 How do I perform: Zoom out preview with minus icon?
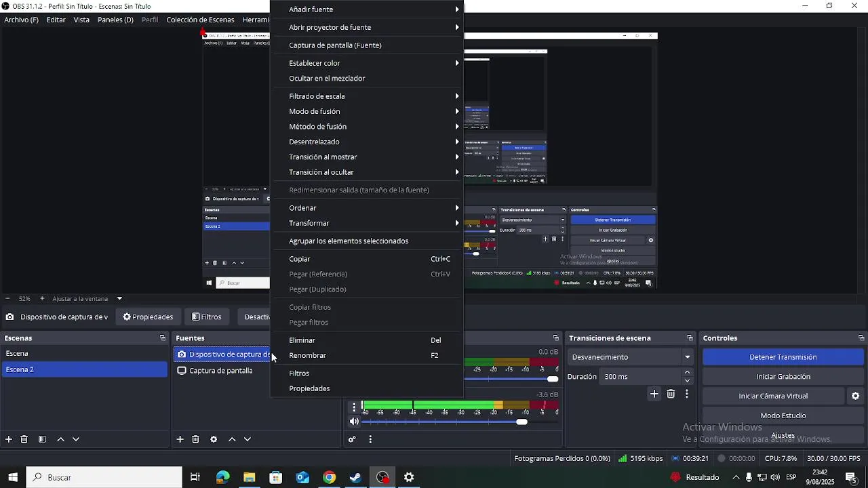(7, 298)
